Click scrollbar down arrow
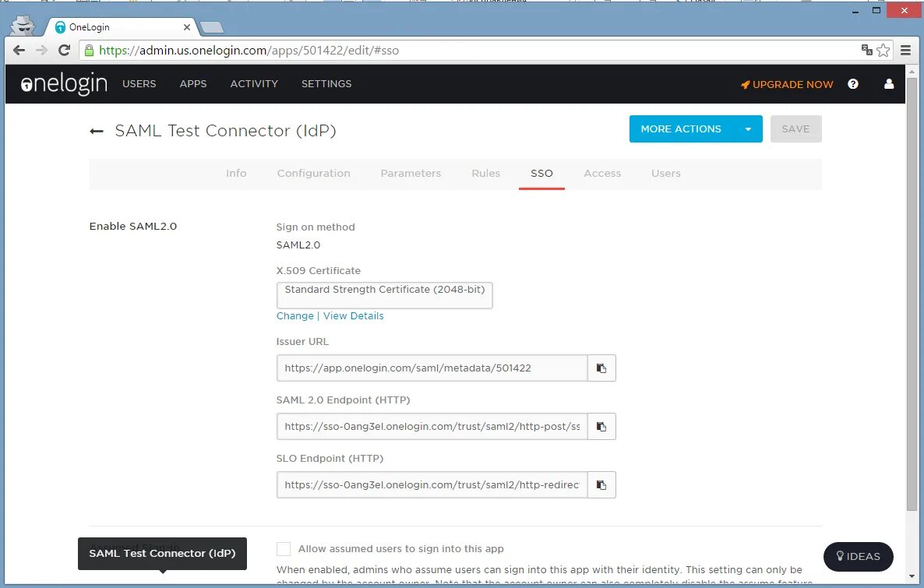This screenshot has height=588, width=924. click(x=912, y=577)
